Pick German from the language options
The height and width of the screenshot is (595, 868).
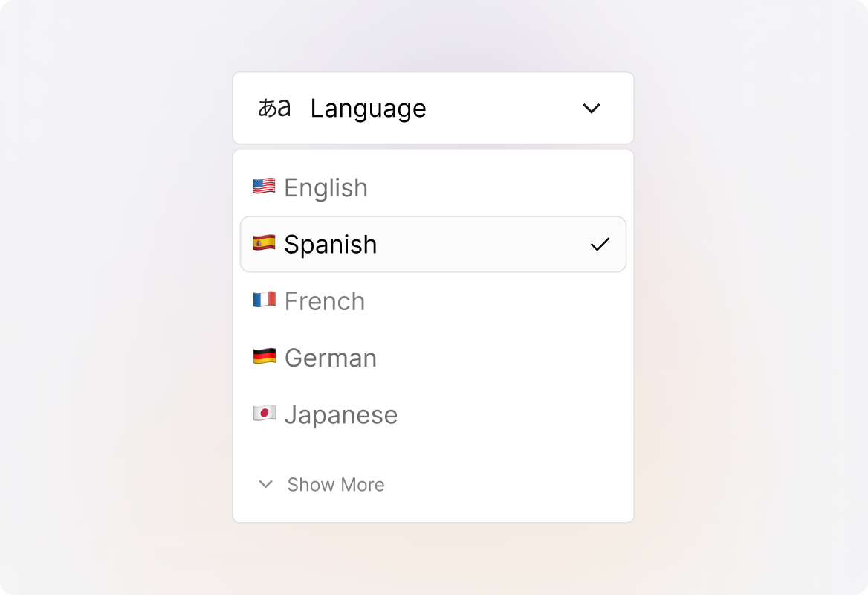pos(330,358)
